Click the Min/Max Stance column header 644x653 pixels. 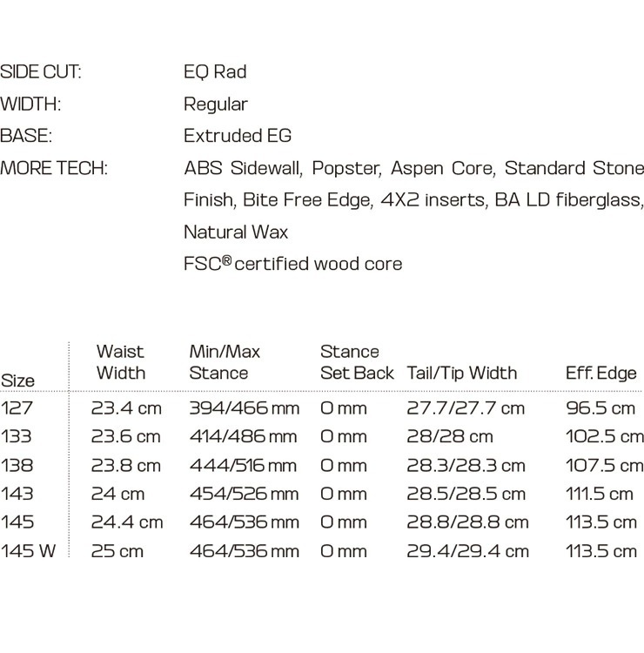pyautogui.click(x=225, y=362)
